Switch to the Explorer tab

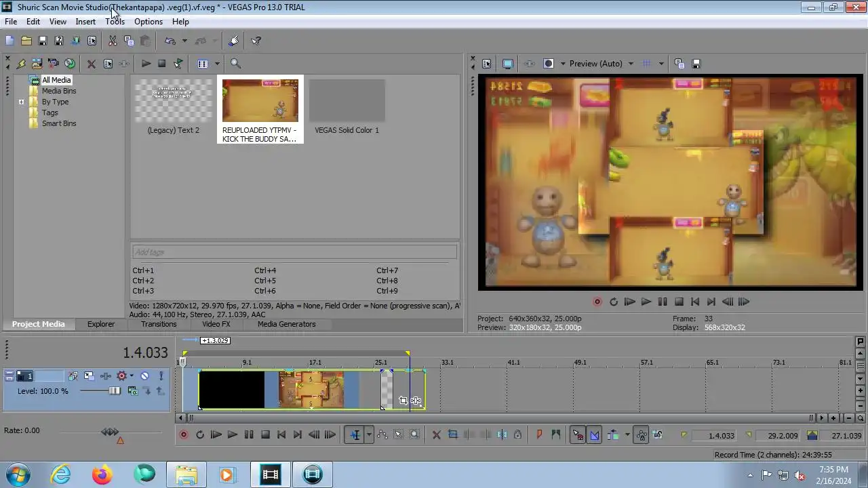pos(100,324)
